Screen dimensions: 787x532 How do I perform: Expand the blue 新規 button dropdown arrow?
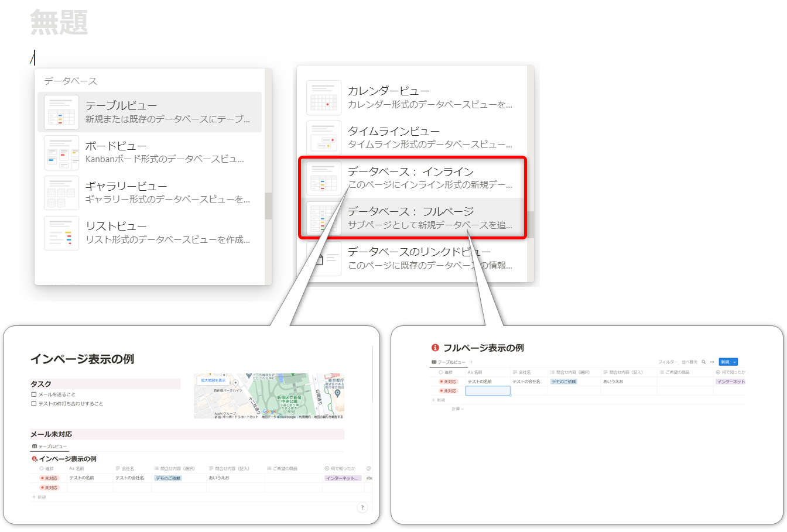pyautogui.click(x=734, y=362)
